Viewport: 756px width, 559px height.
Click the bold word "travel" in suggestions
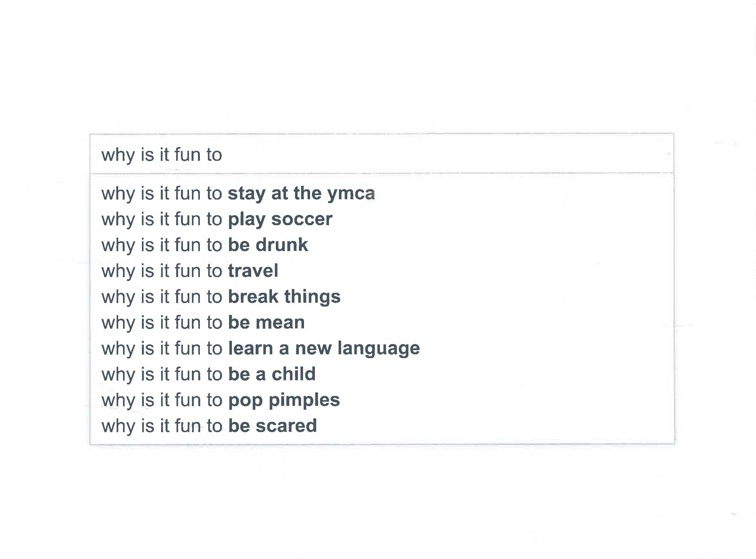pos(253,271)
